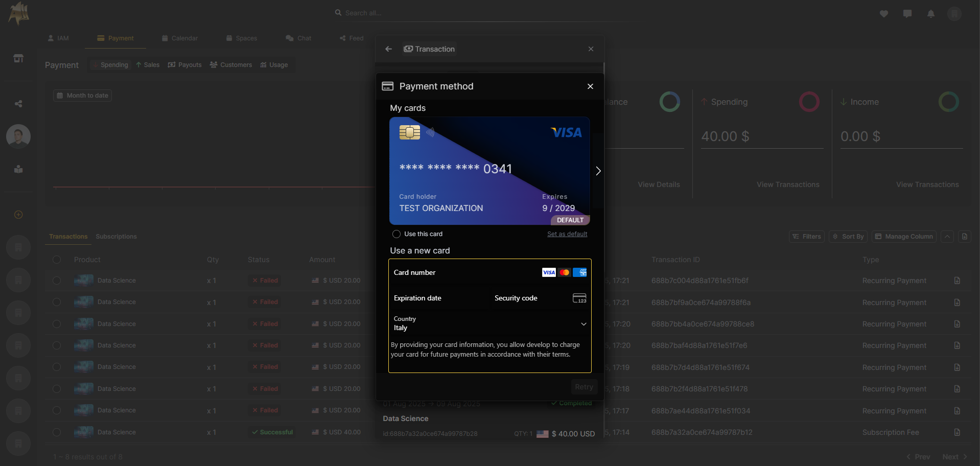Open the Sort By dropdown
This screenshot has width=980, height=466.
coord(848,237)
